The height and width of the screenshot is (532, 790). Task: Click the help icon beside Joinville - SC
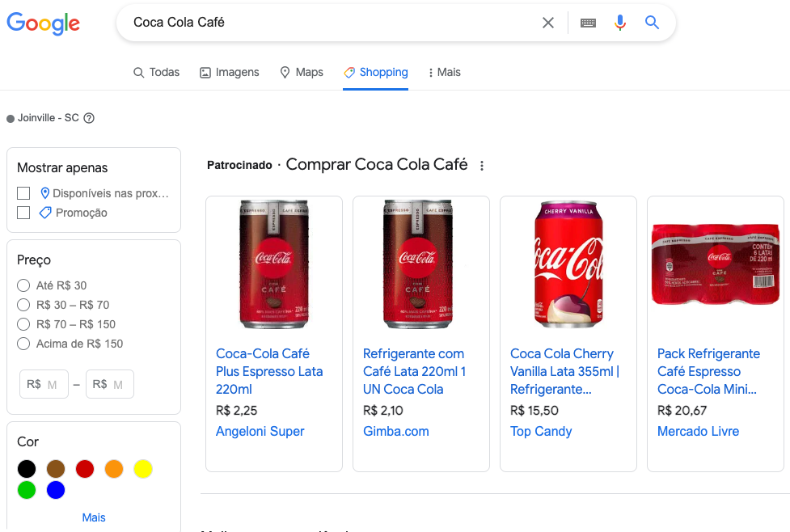pos(89,118)
